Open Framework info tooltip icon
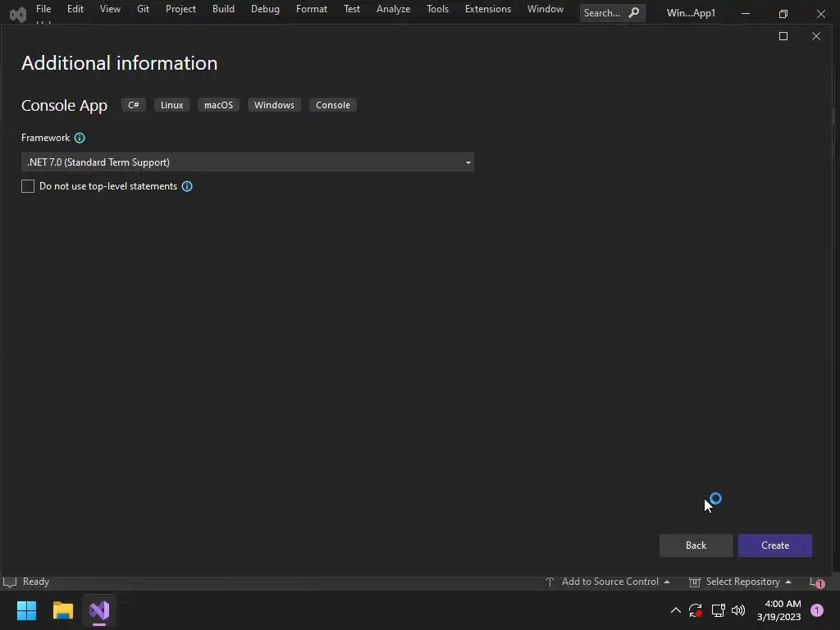The height and width of the screenshot is (630, 840). point(80,138)
